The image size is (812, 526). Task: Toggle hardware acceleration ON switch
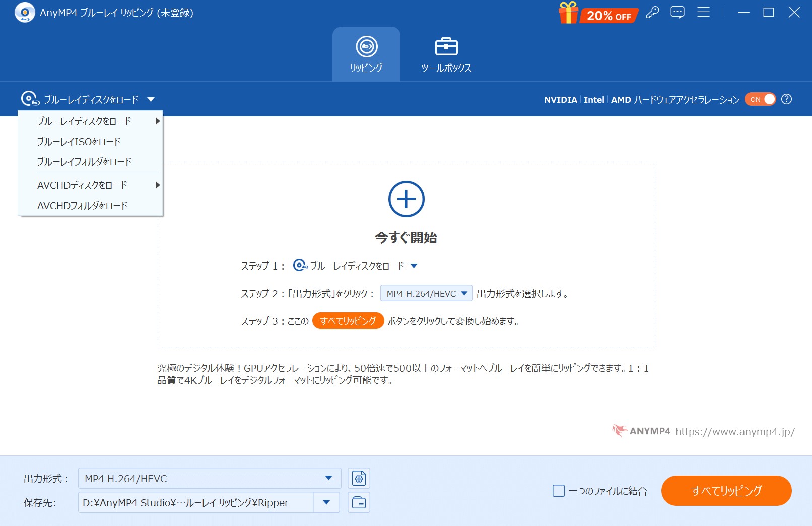pos(760,99)
